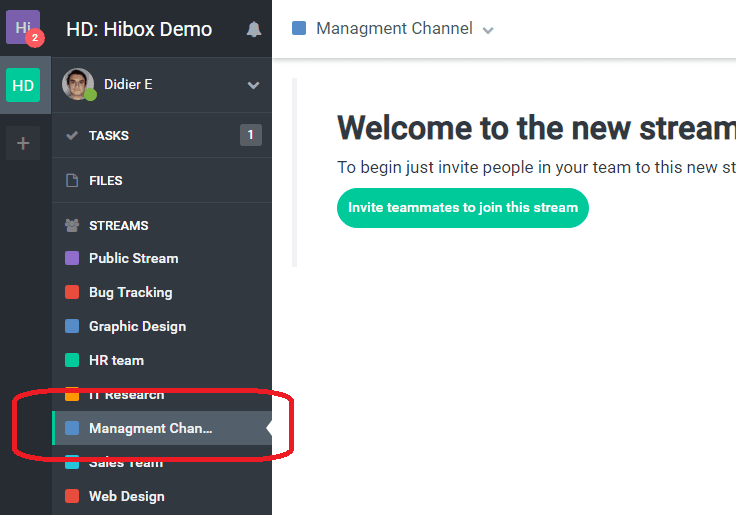The height and width of the screenshot is (515, 736).
Task: Click the Tasks count badge
Action: 250,135
